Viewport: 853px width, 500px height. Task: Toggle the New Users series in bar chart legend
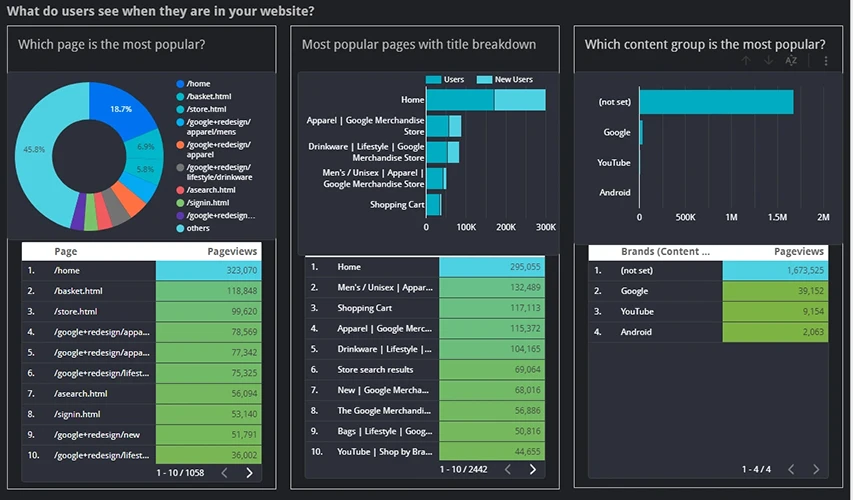click(x=505, y=79)
